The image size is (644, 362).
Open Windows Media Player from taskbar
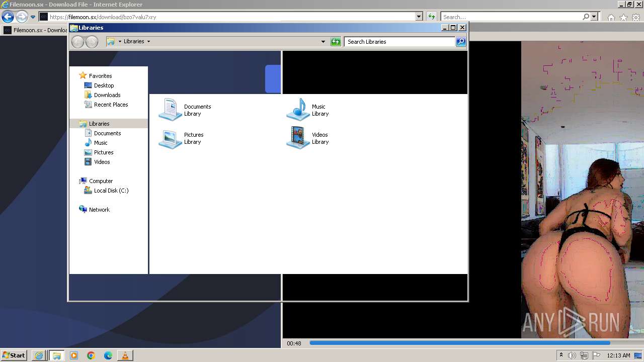(74, 355)
